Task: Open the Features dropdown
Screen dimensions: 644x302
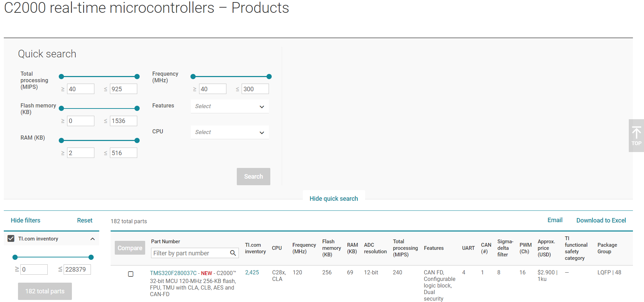Action: click(x=230, y=106)
